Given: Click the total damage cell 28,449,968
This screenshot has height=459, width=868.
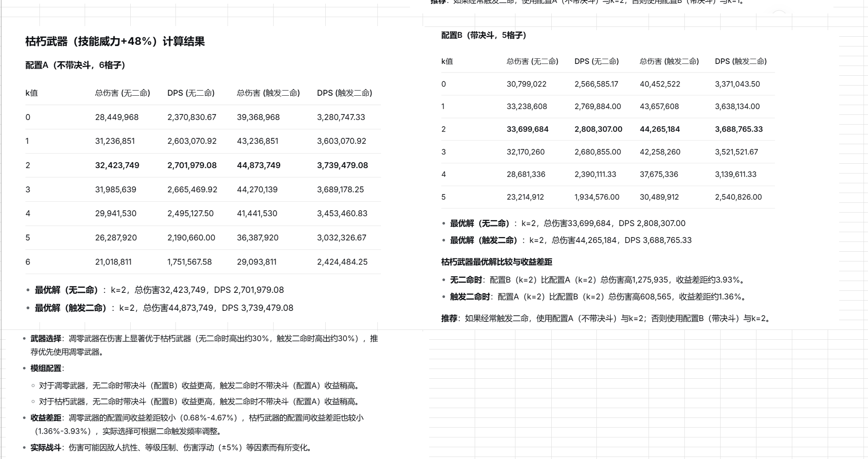Looking at the screenshot, I should pyautogui.click(x=117, y=117).
